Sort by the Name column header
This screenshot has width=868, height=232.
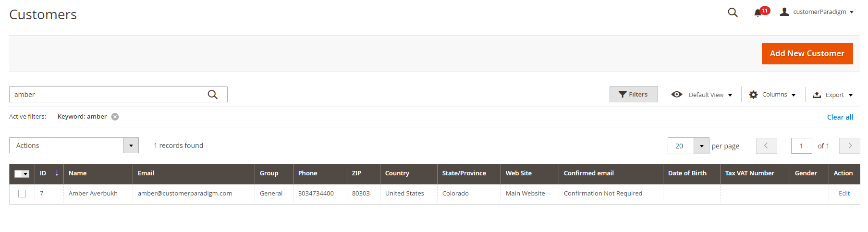click(78, 173)
